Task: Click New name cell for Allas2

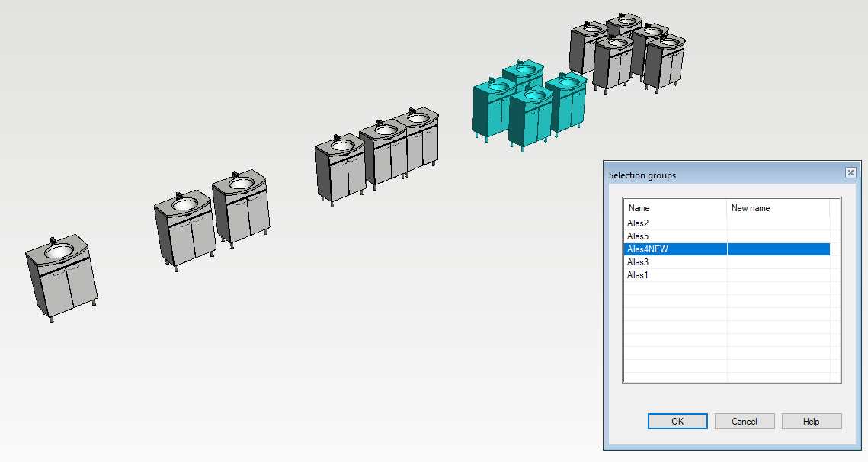Action: [x=777, y=223]
